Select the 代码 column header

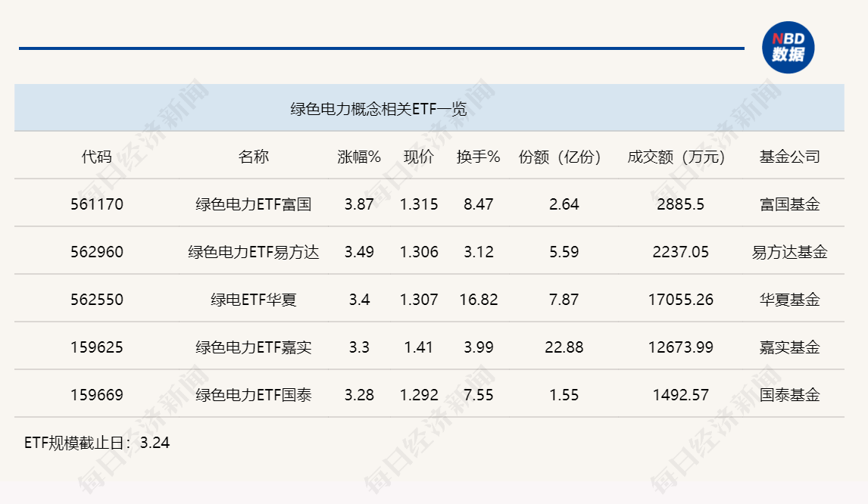(x=96, y=157)
